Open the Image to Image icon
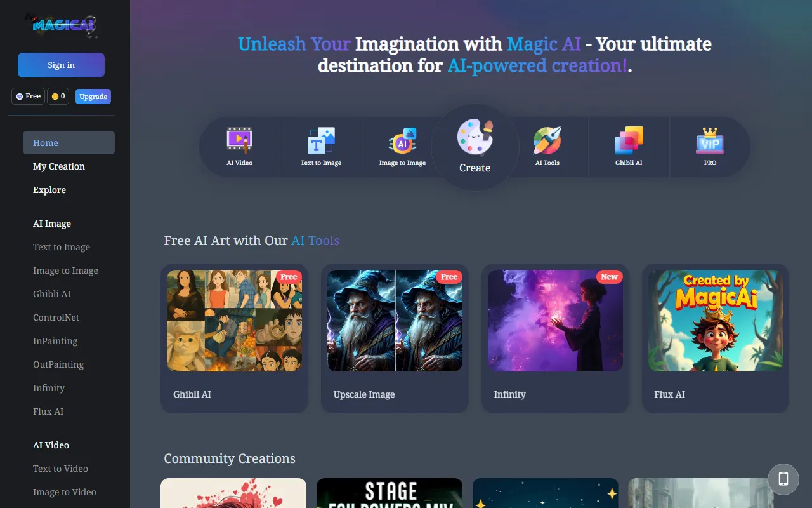Viewport: 812px width, 508px height. point(402,140)
